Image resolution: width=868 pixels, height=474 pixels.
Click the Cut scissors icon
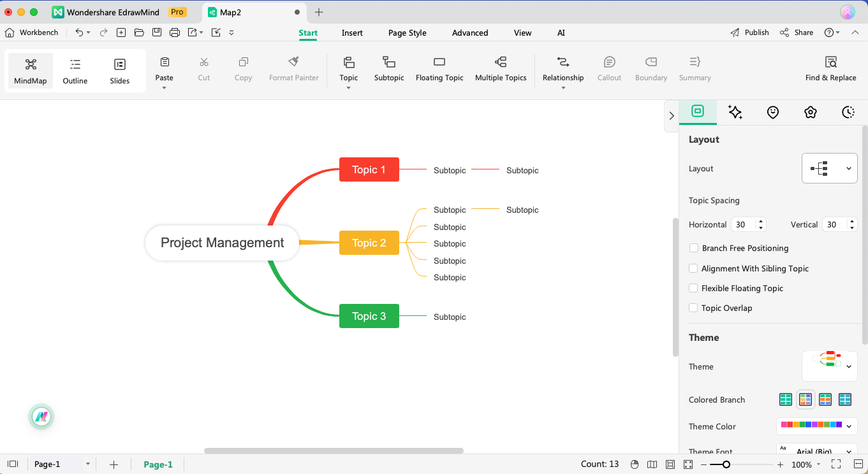click(204, 62)
